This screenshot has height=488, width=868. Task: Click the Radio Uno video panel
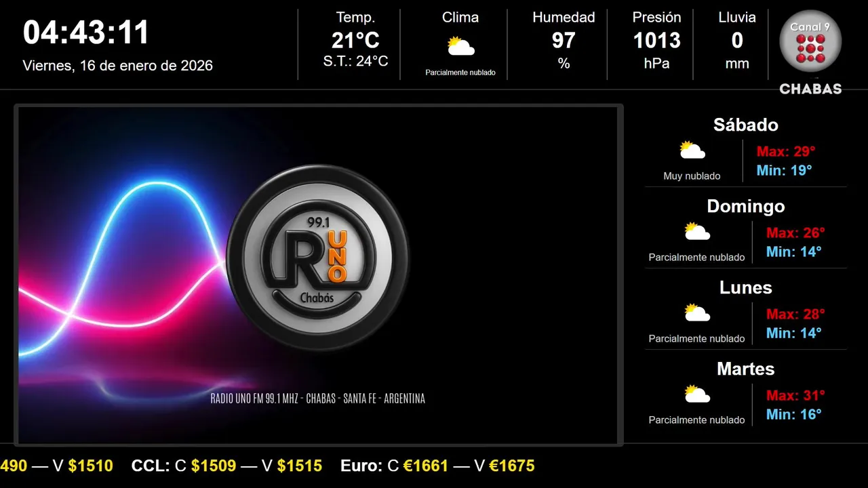[x=318, y=275]
